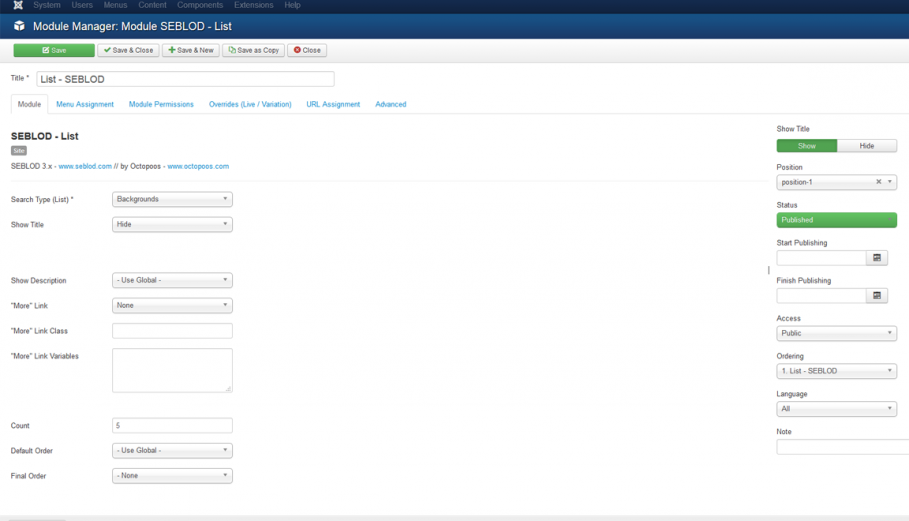Switch to the URL Assignment tab
Screen dimensions: 909x521
click(333, 104)
